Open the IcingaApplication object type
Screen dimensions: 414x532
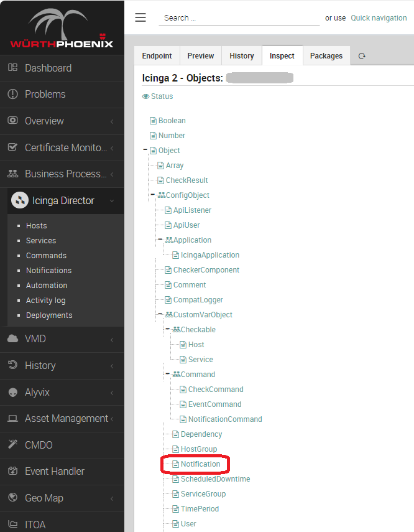tap(210, 255)
